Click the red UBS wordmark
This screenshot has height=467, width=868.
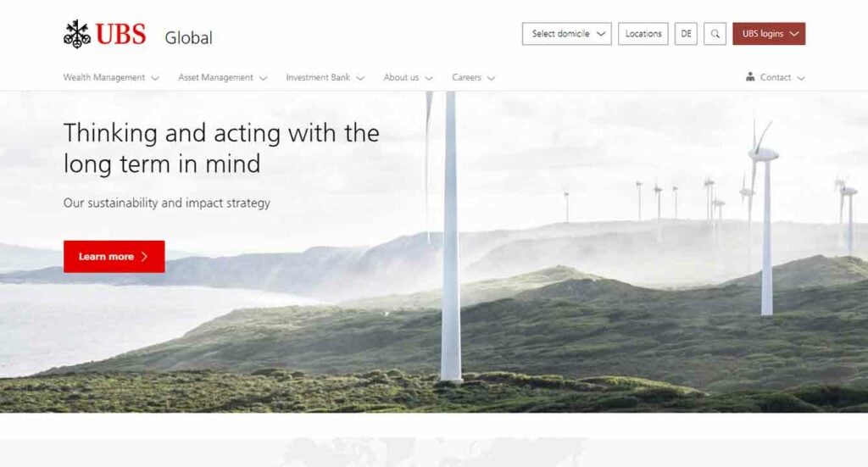tap(120, 34)
